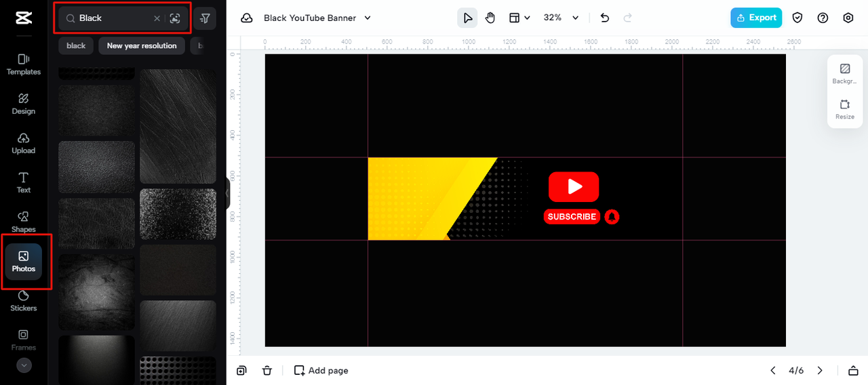Click the red bell notification icon

(x=612, y=217)
